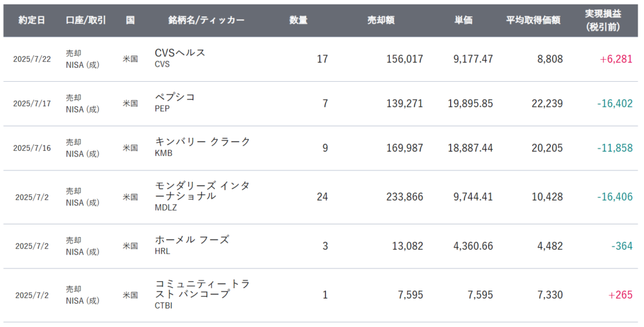Open the コミュニティー トラスト バンコープ entry
The height and width of the screenshot is (327, 644).
click(202, 289)
